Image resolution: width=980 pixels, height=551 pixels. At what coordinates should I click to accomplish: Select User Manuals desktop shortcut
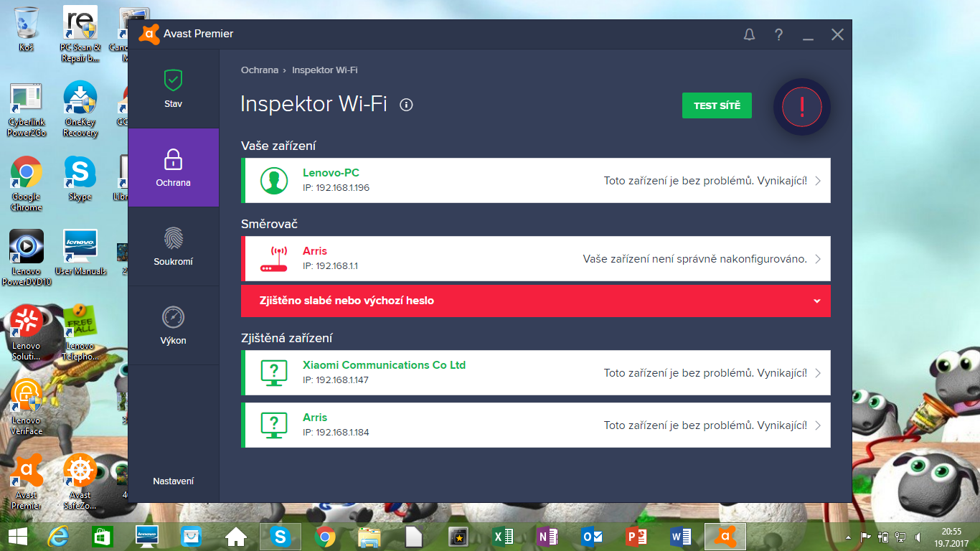[80, 253]
